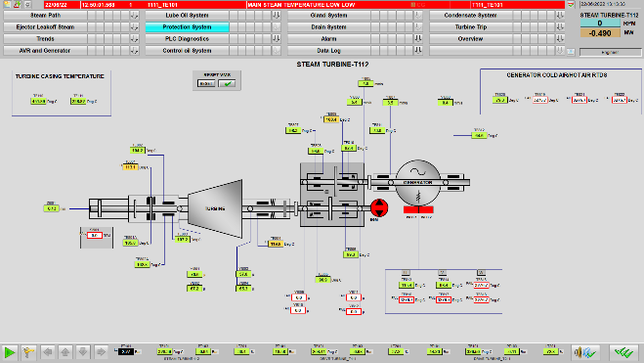644x363 pixels.
Task: Click the forward arrow navigation icon
Action: point(101,352)
